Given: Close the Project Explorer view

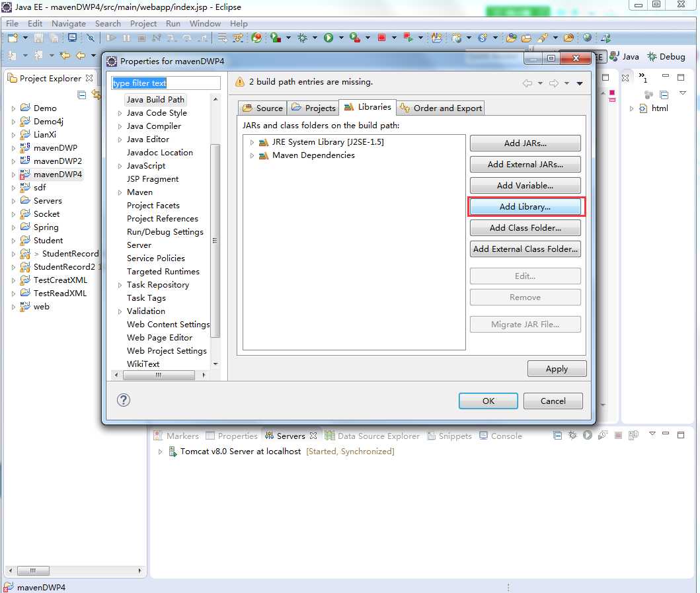Looking at the screenshot, I should 89,78.
